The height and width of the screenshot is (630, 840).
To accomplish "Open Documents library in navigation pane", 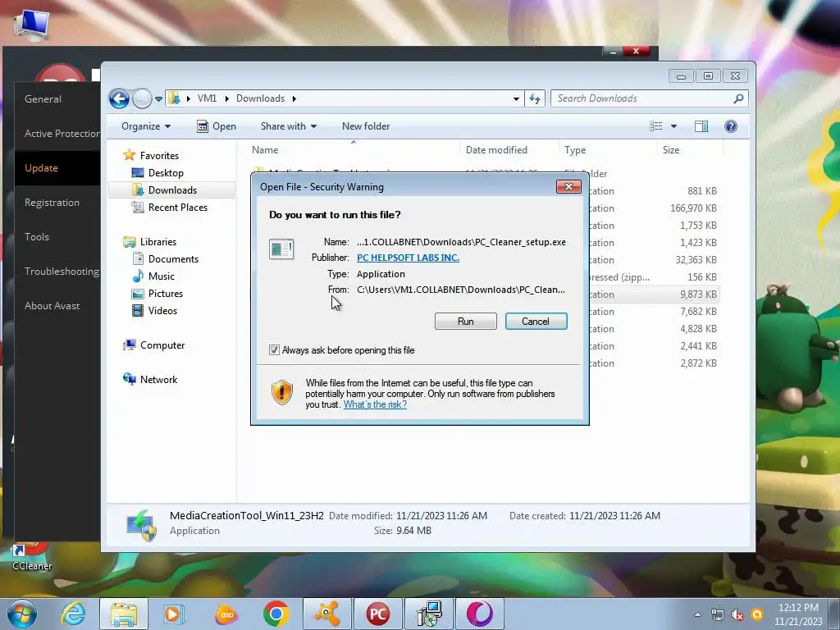I will click(173, 259).
